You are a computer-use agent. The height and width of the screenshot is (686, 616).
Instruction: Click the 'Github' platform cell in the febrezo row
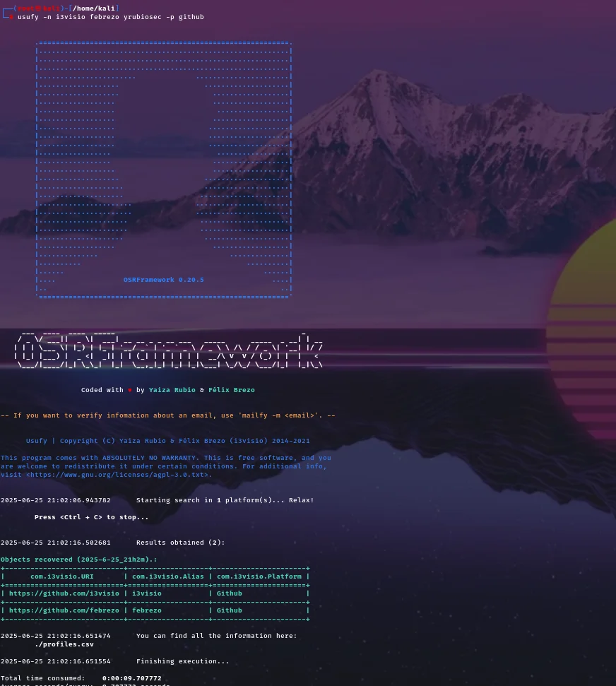tap(230, 610)
